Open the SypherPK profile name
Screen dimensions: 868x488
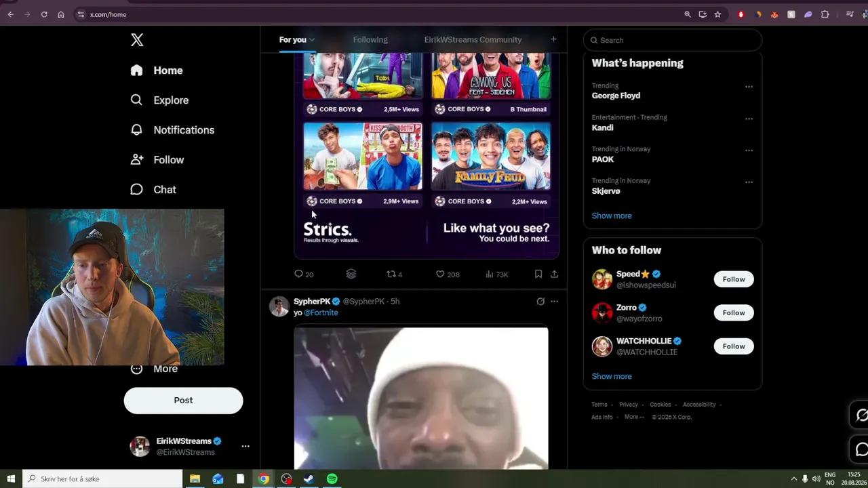click(x=312, y=301)
